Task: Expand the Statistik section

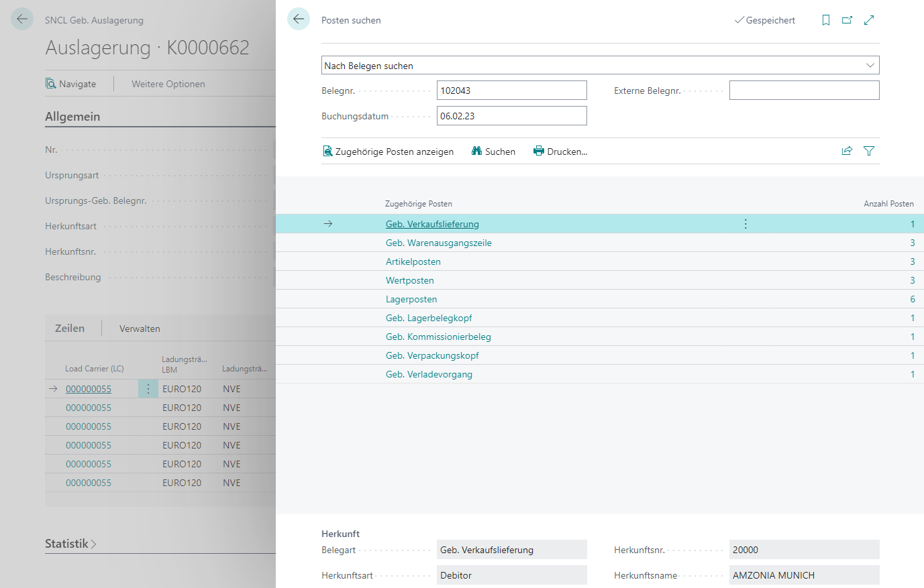Action: (70, 544)
